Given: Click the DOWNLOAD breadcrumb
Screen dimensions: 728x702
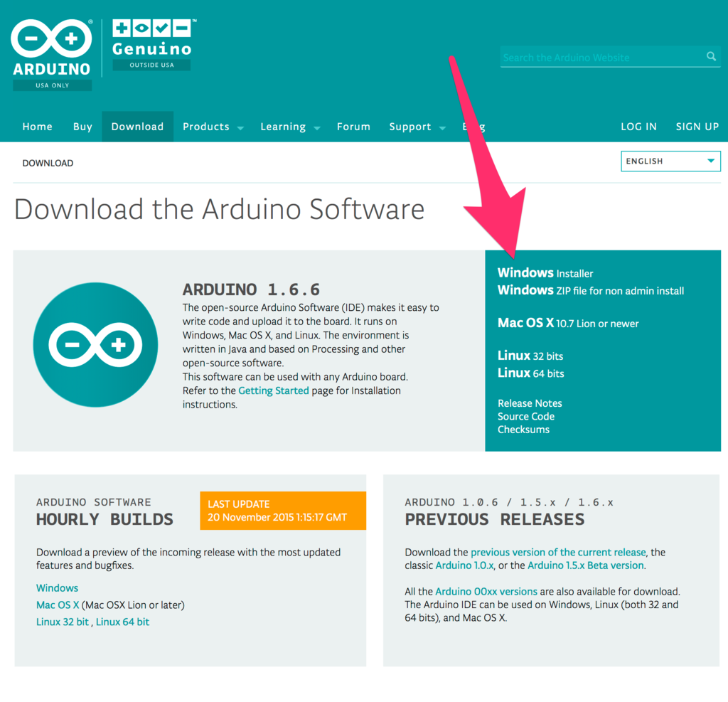Looking at the screenshot, I should 48,163.
